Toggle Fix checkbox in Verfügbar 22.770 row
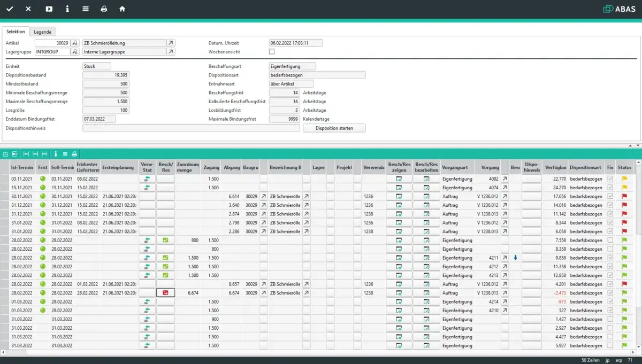The height and width of the screenshot is (364, 642). (610, 179)
